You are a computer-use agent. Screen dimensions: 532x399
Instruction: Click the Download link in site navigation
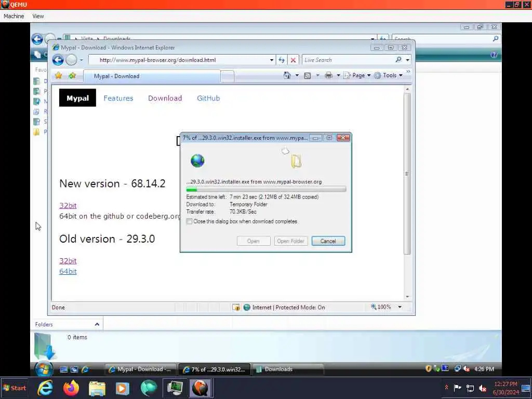click(x=165, y=98)
